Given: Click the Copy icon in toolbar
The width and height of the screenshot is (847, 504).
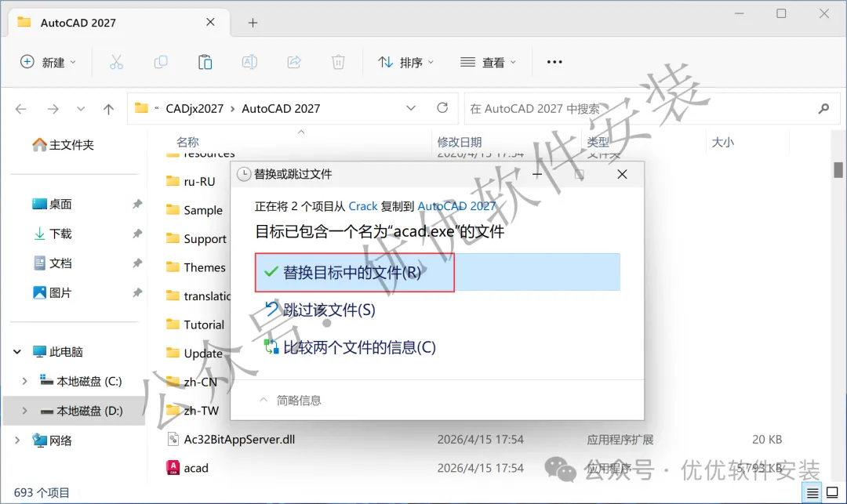Looking at the screenshot, I should pos(161,62).
